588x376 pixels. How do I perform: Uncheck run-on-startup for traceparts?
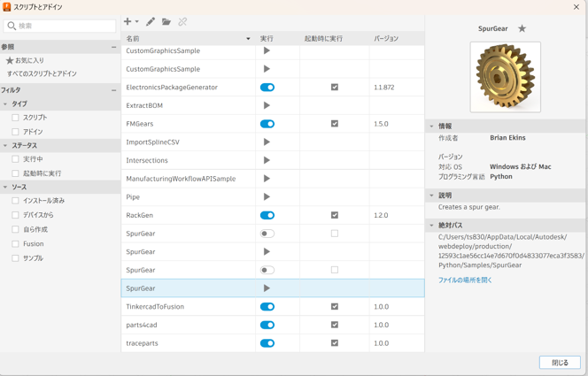[335, 342]
